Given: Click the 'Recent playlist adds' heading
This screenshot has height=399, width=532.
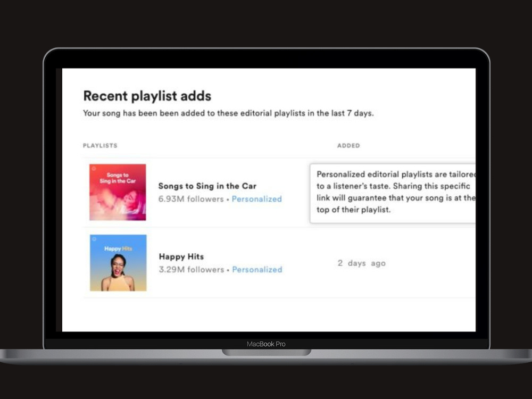Looking at the screenshot, I should (x=147, y=96).
